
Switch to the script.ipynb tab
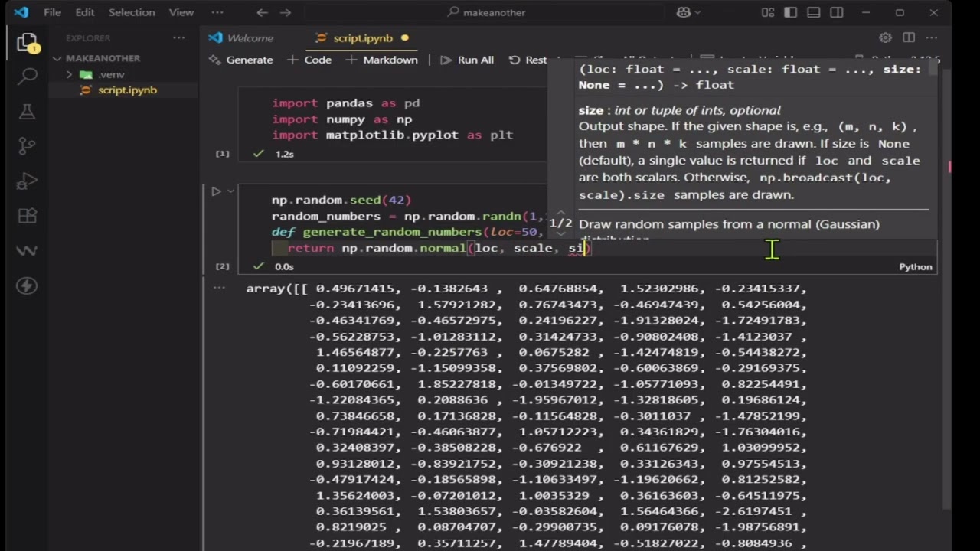[x=362, y=37]
